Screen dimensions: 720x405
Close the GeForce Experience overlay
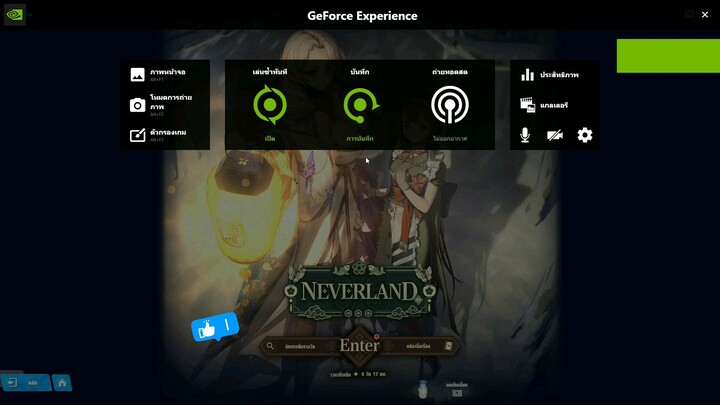705,15
